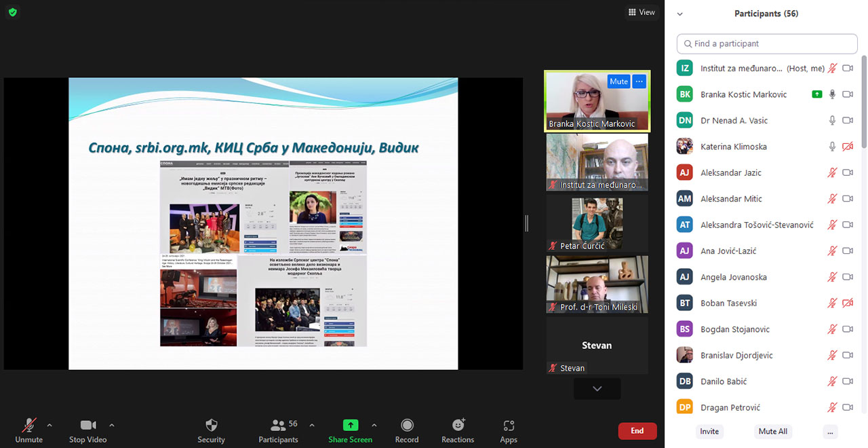Click Aleksandra Tošović-Stevanović's muted microphone icon
The image size is (868, 448).
[832, 225]
